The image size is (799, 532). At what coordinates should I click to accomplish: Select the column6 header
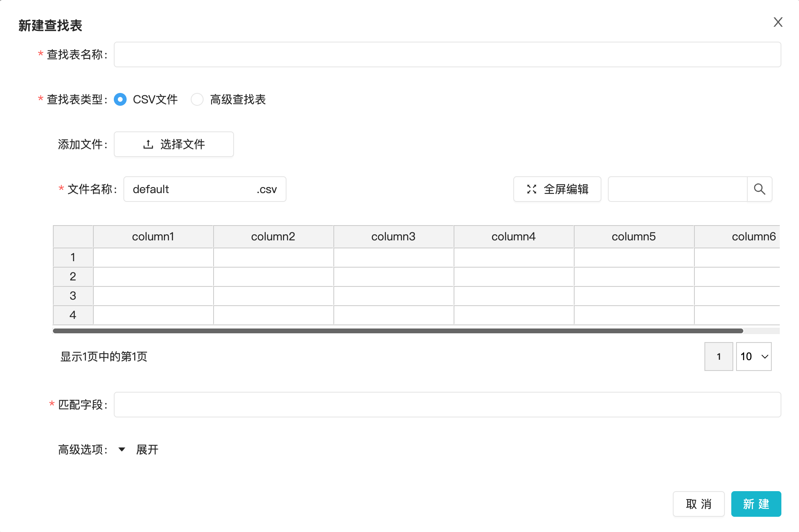737,237
